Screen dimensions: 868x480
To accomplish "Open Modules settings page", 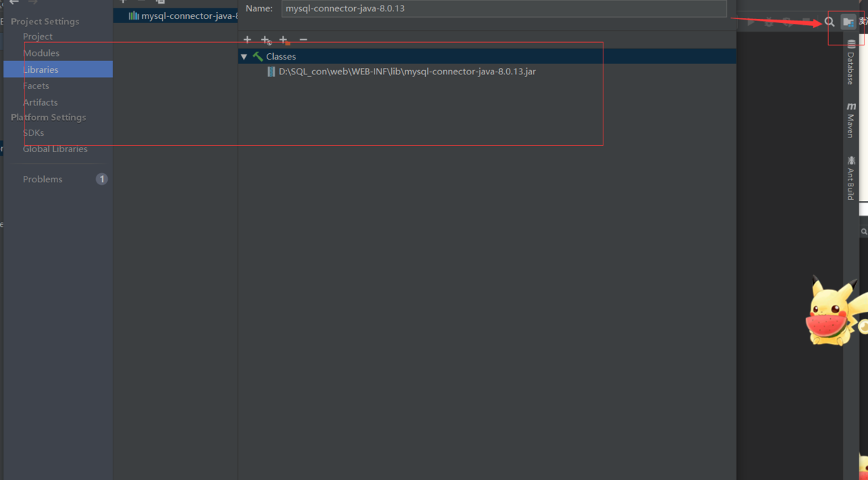I will 41,53.
